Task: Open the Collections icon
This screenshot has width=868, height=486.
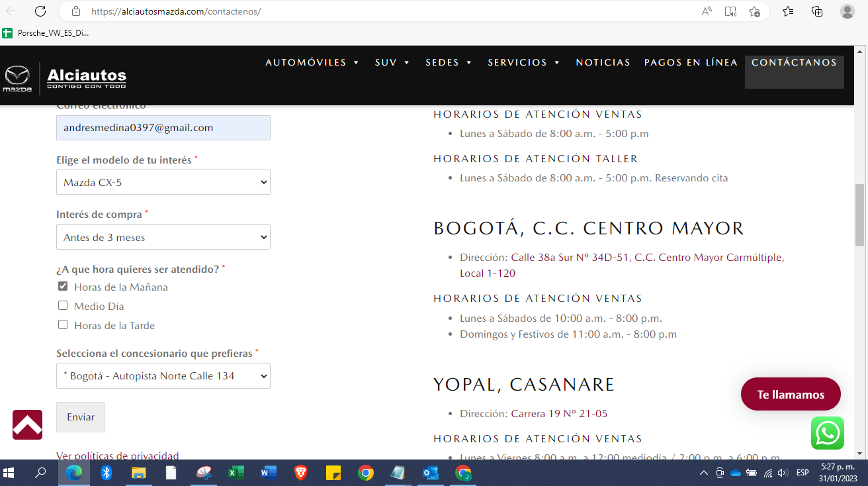Action: click(x=817, y=11)
